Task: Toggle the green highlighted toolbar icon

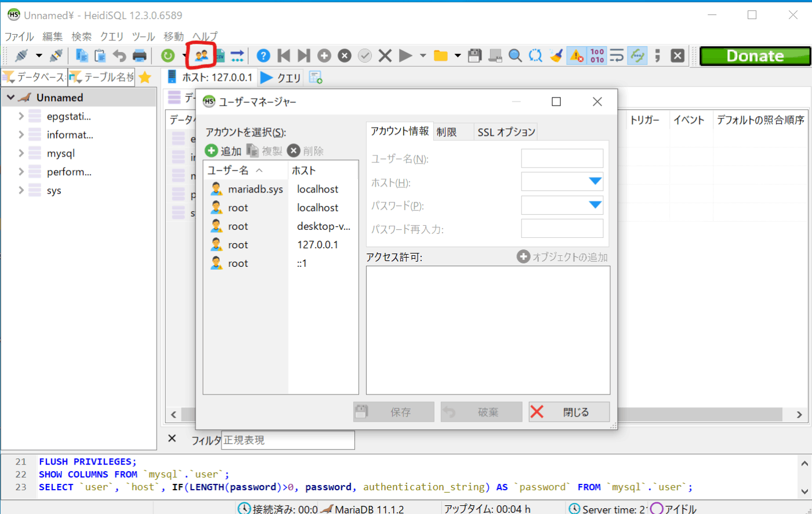Action: (637, 56)
